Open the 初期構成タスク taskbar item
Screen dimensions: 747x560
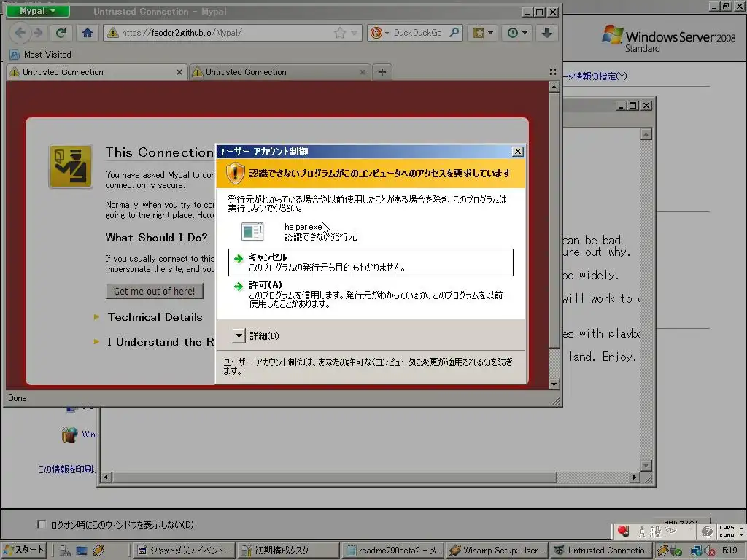click(x=287, y=551)
